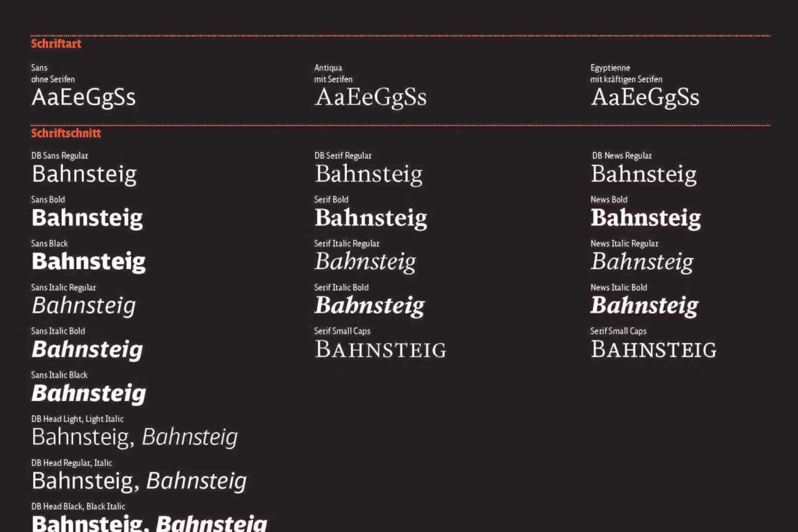Click the orange Schriftart heading
The height and width of the screenshot is (532, 798).
pyautogui.click(x=56, y=44)
